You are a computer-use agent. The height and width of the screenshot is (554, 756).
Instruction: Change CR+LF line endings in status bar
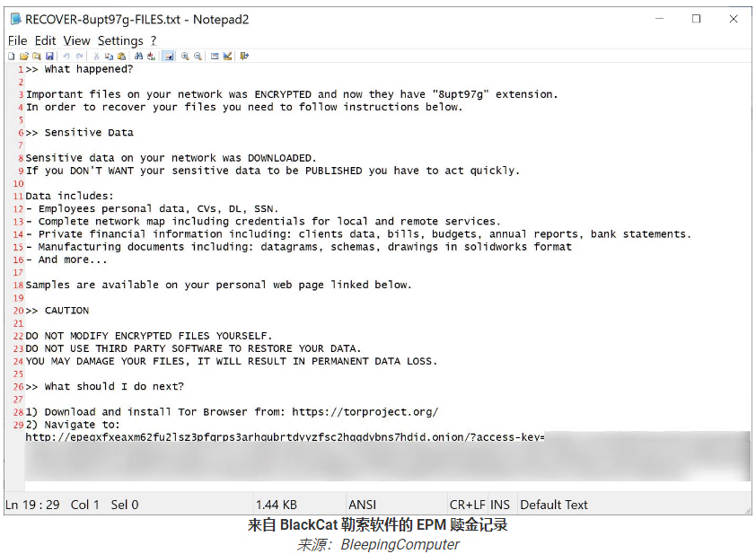pos(467,505)
